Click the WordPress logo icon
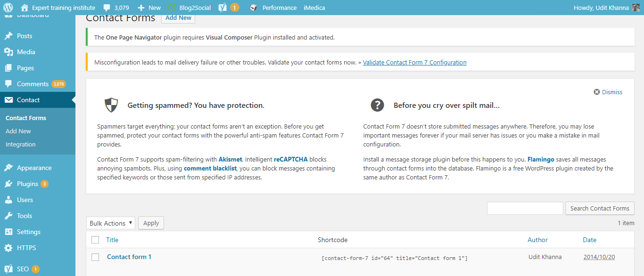Screen dimensions: 644x276 pos(8,8)
